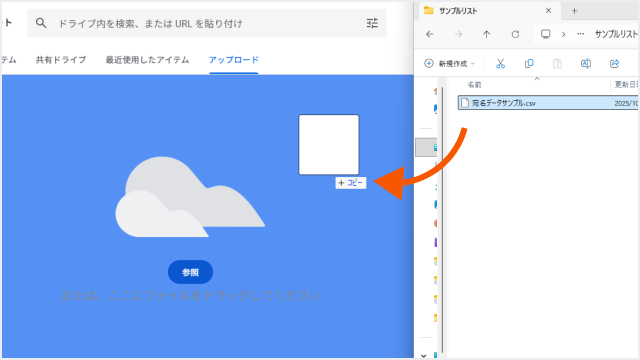Switch to 最近使用したアイテム tab
640x360 pixels.
click(x=147, y=60)
